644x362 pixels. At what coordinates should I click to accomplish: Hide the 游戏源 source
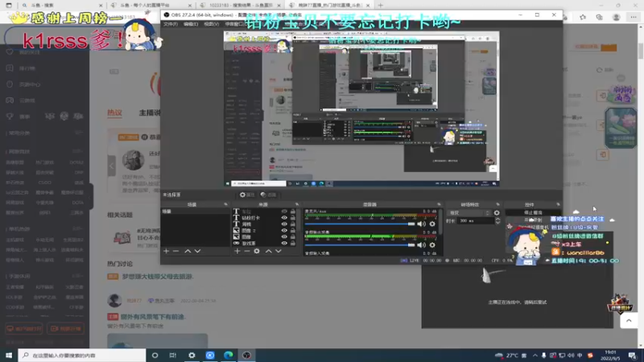point(284,244)
